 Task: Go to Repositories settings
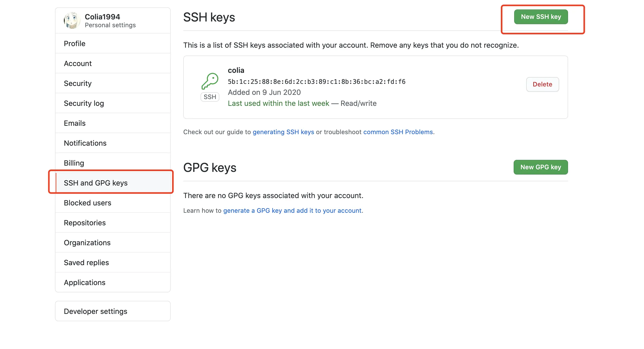(x=85, y=223)
